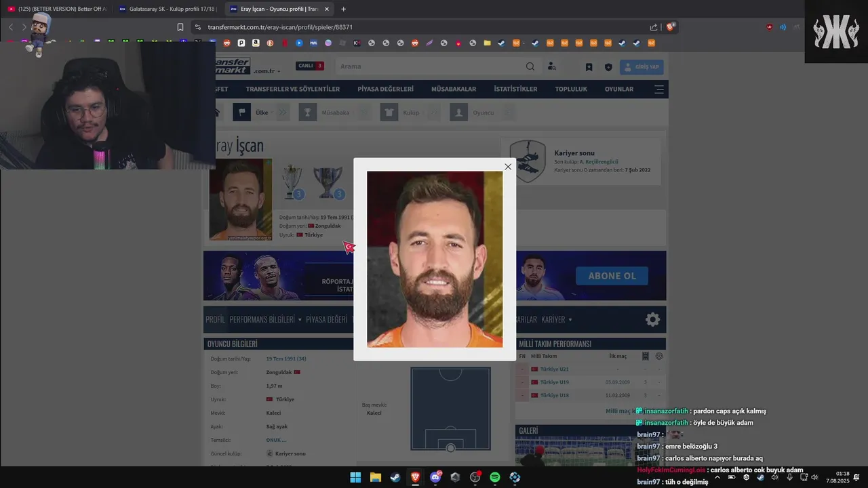The image size is (868, 488).
Task: Open PİYASA DEĞERLERİ menu
Action: 385,89
